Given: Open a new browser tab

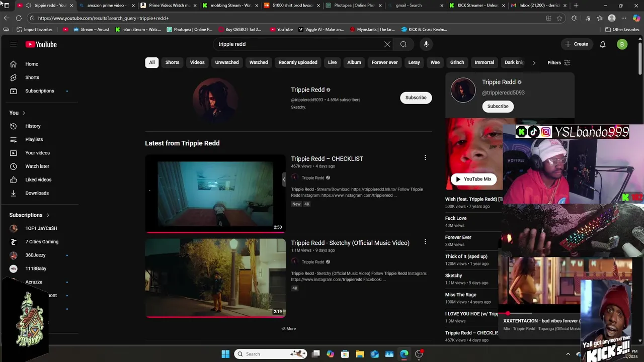Looking at the screenshot, I should coord(576,6).
